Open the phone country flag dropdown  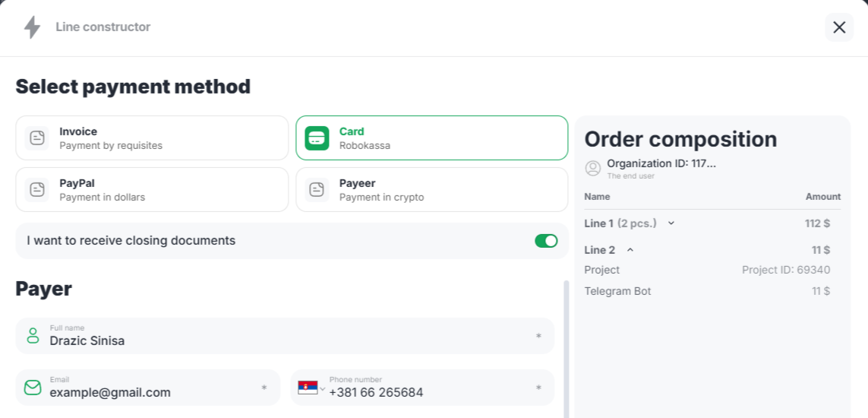pos(311,388)
